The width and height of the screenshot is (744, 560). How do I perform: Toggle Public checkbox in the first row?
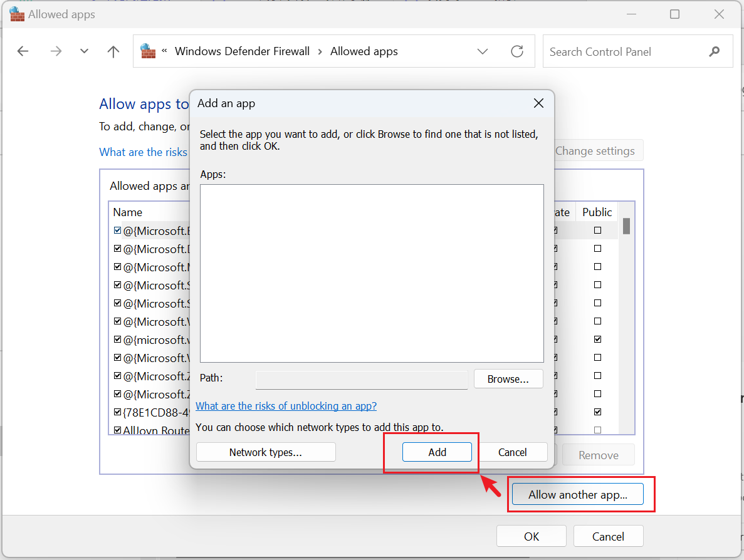(x=597, y=231)
